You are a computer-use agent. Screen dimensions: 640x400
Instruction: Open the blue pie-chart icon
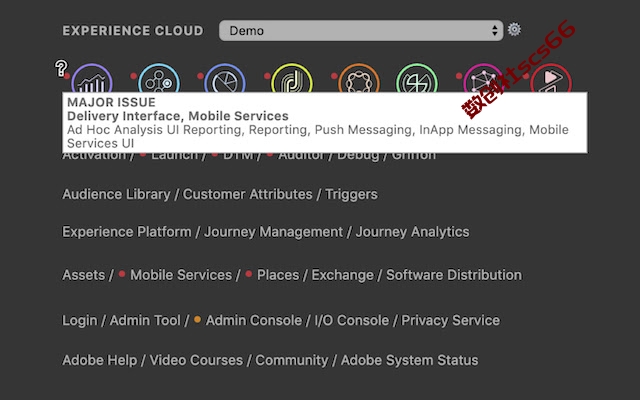tap(224, 78)
